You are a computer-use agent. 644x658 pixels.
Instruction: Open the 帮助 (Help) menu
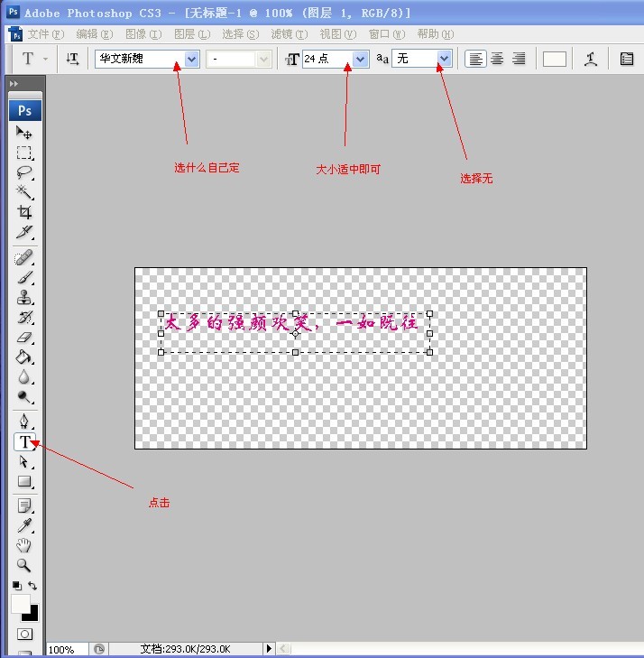(x=436, y=34)
